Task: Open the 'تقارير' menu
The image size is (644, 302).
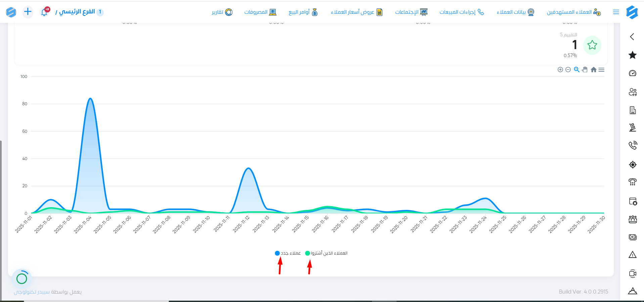Action: coord(222,12)
